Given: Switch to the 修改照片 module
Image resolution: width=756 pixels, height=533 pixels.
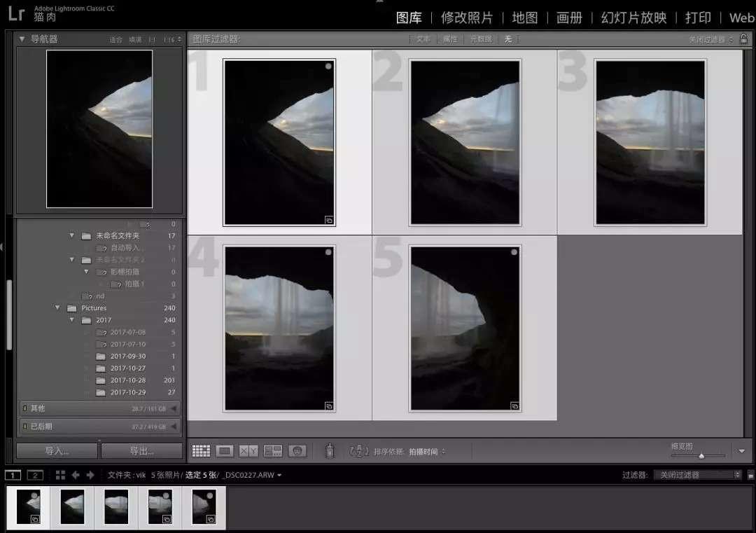Looking at the screenshot, I should (466, 18).
